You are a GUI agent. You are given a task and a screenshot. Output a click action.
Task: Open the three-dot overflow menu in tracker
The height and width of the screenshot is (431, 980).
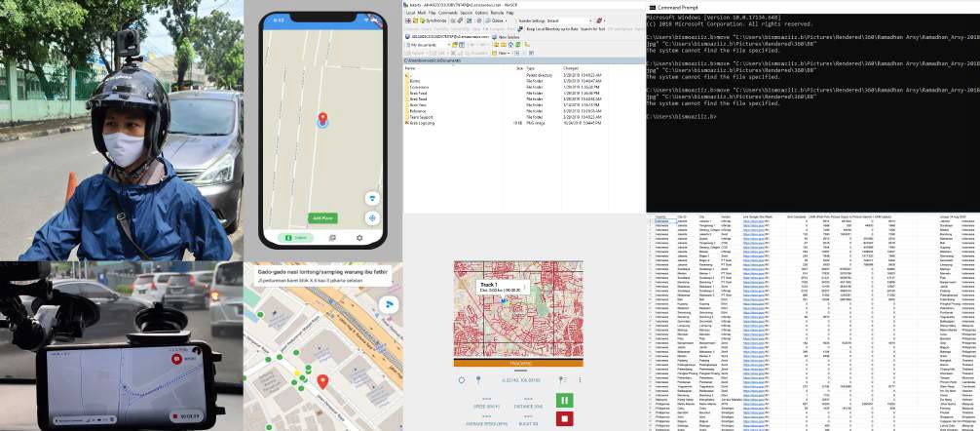pos(579,379)
